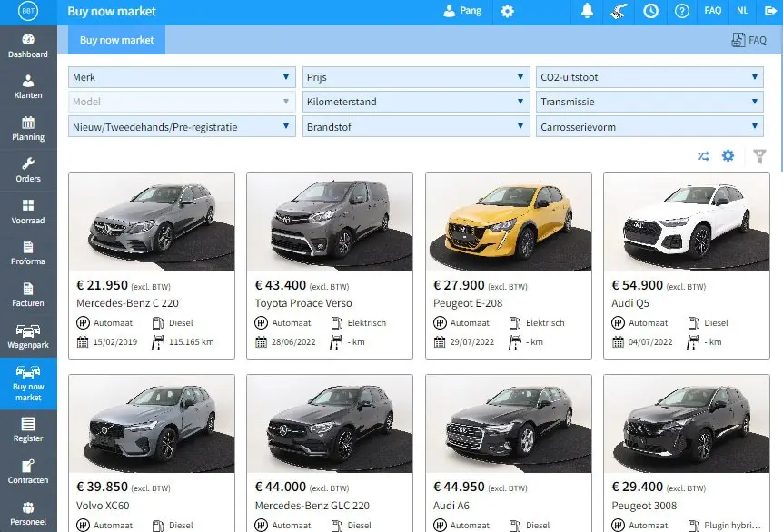Expand the Merk dropdown

pyautogui.click(x=182, y=77)
